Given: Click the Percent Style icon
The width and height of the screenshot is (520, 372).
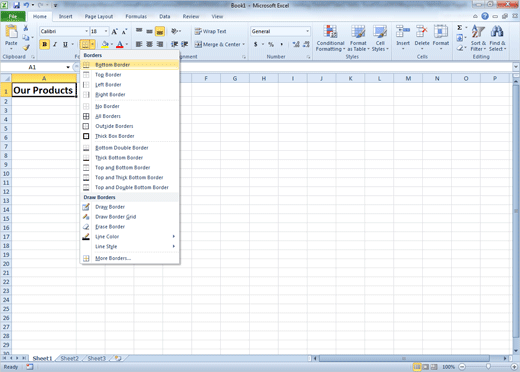Looking at the screenshot, I should point(271,44).
